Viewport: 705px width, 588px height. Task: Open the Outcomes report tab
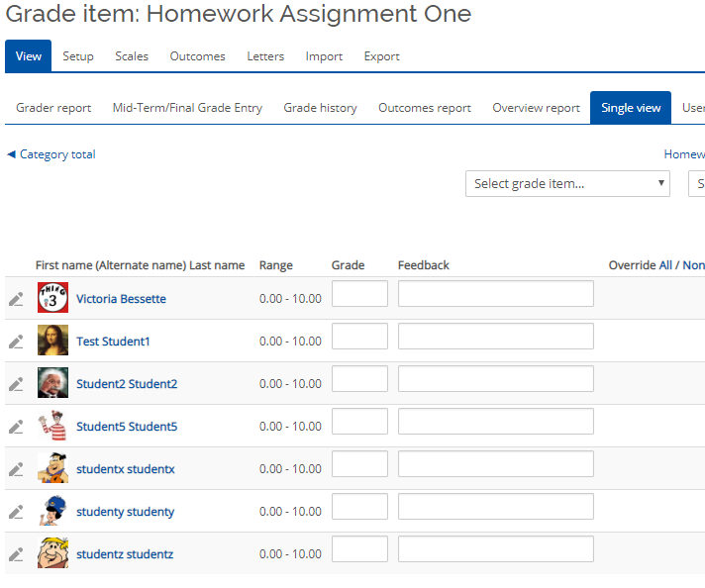[425, 108]
